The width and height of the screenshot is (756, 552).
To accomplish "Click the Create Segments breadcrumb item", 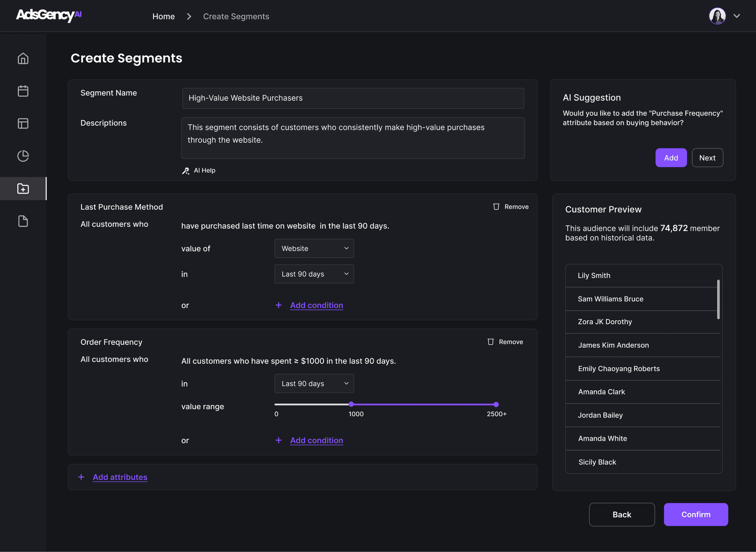I will [x=236, y=16].
